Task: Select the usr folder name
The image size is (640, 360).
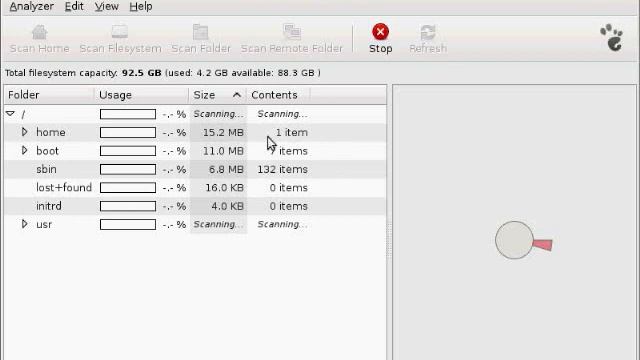Action: point(44,224)
